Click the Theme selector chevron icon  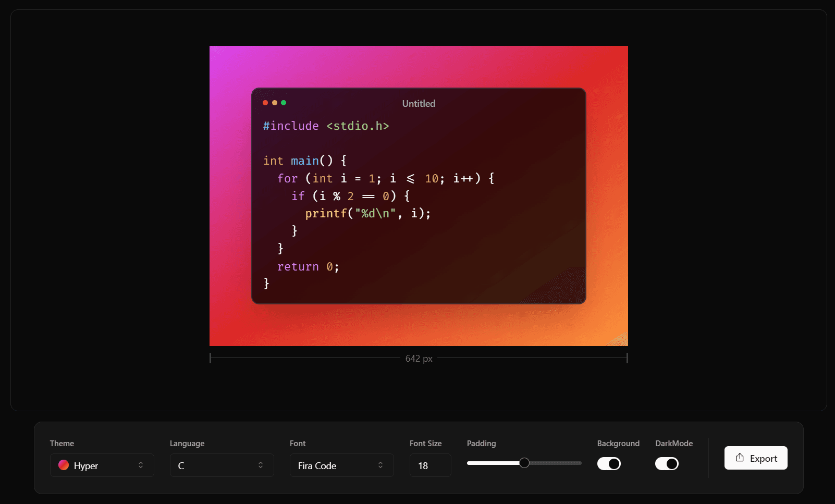[x=141, y=465]
